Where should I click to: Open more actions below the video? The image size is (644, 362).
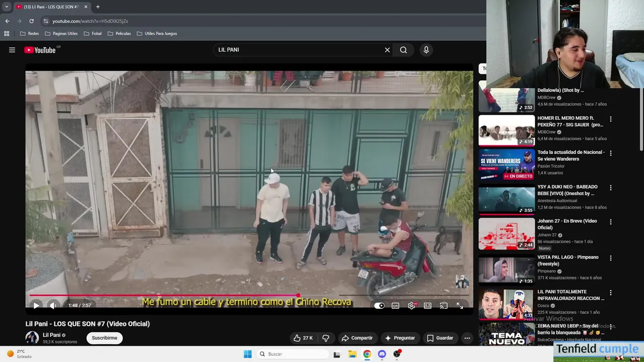point(467,338)
